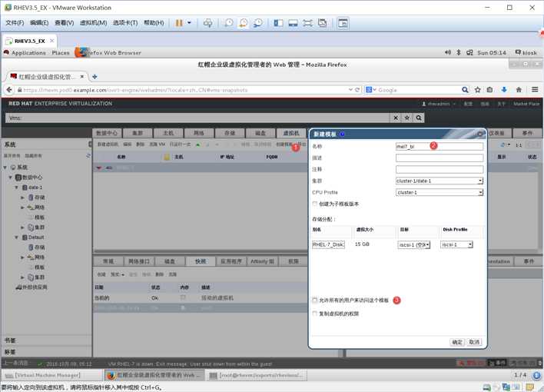Screen dimensions: 544x392
Task: Click take snapshot toolbar icon
Action: pos(229,23)
